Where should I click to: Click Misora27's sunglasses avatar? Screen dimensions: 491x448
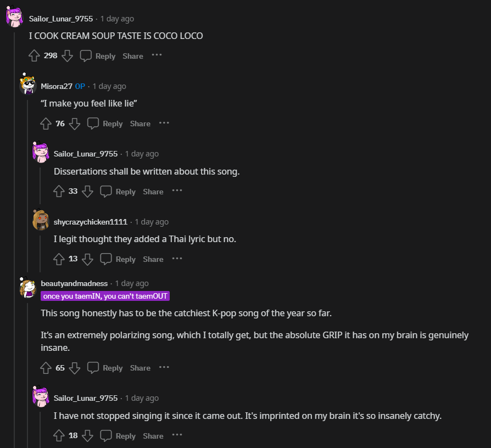coord(27,85)
